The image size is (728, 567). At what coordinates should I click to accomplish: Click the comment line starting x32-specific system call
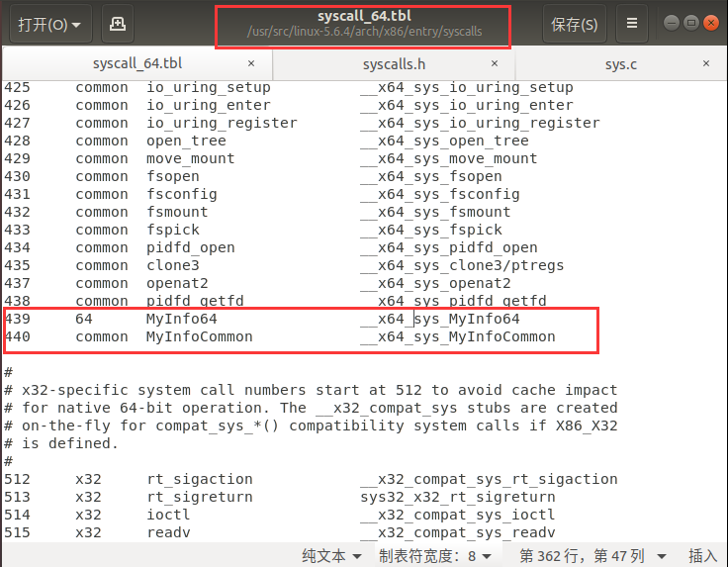coord(311,390)
